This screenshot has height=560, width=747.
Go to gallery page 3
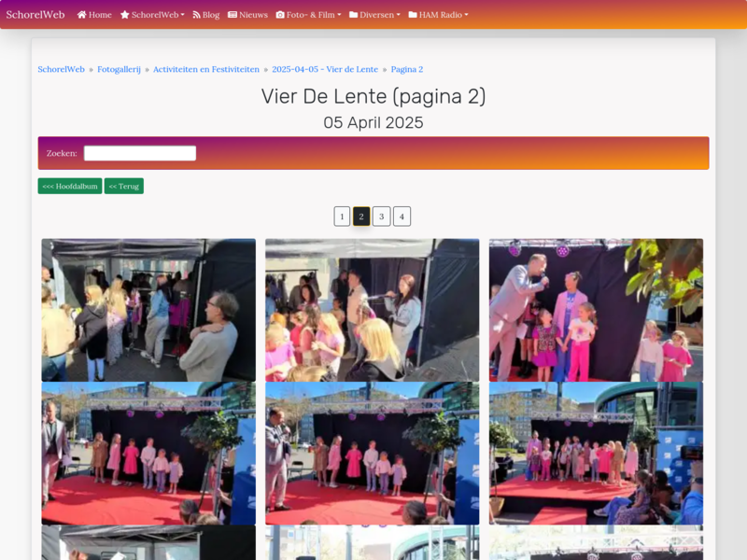[x=382, y=217]
